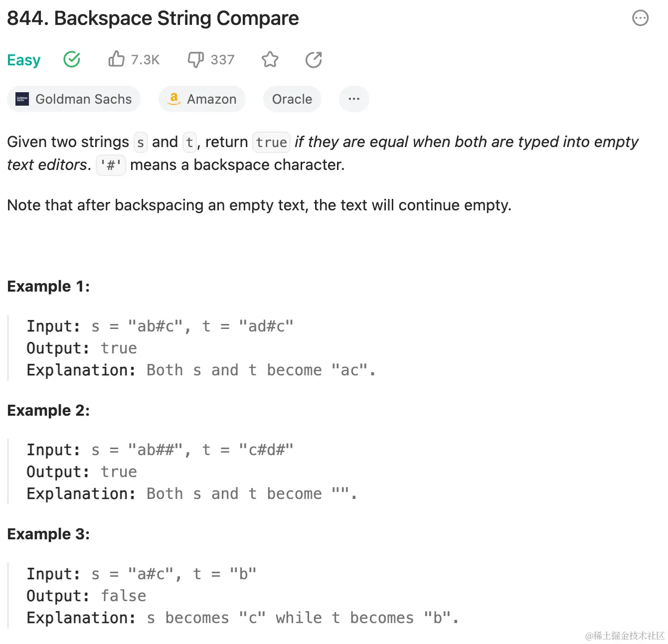The height and width of the screenshot is (644, 668).
Task: Click the Example 2 heading
Action: [48, 410]
